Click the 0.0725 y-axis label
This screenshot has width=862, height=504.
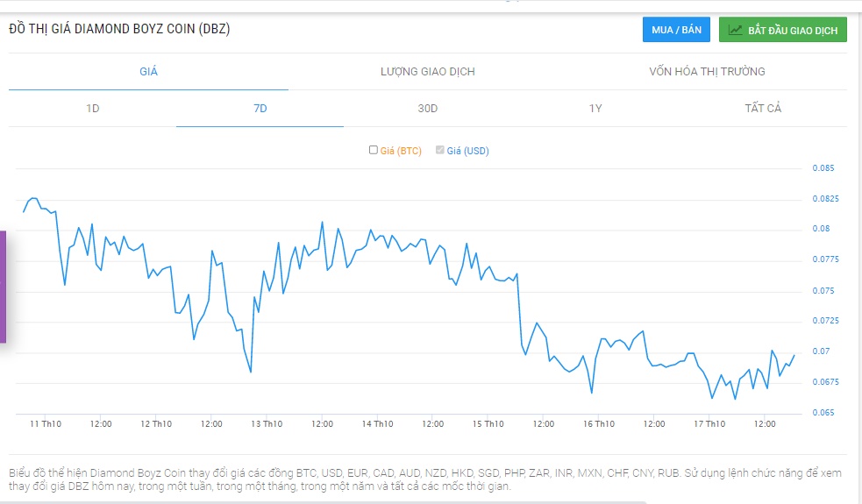point(825,321)
